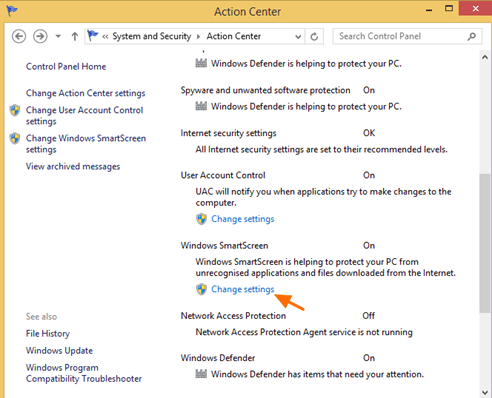Click 'All Internet security settings are set' text
Image resolution: width=492 pixels, height=398 pixels.
click(x=321, y=150)
